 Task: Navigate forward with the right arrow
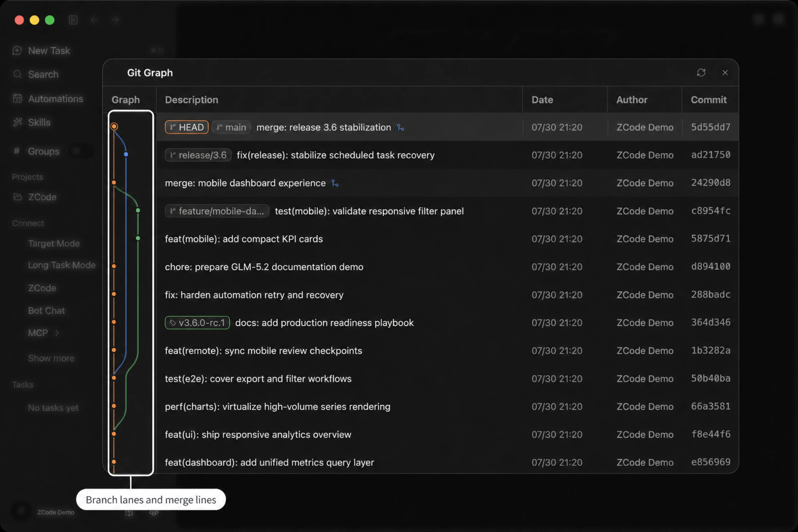click(x=115, y=20)
